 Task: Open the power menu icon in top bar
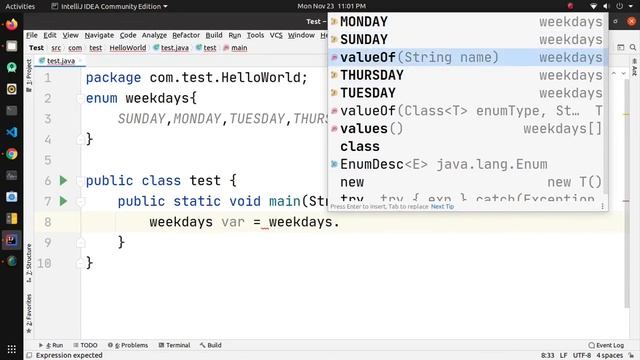tap(620, 6)
